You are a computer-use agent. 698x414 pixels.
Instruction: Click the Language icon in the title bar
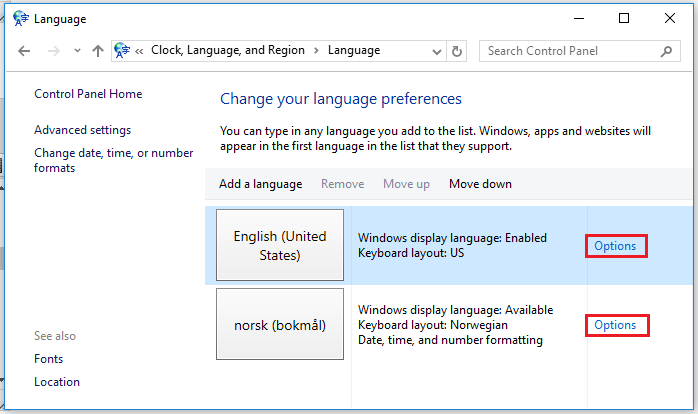click(x=20, y=18)
